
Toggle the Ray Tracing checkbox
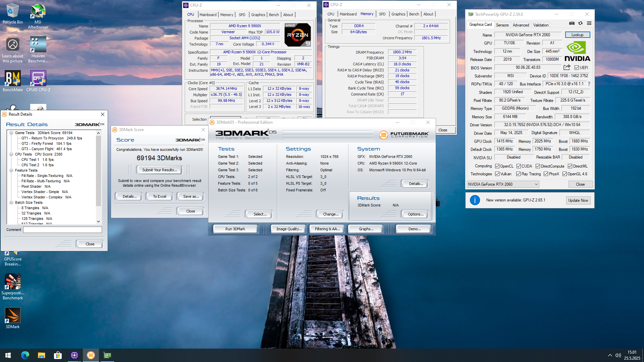[x=518, y=174]
